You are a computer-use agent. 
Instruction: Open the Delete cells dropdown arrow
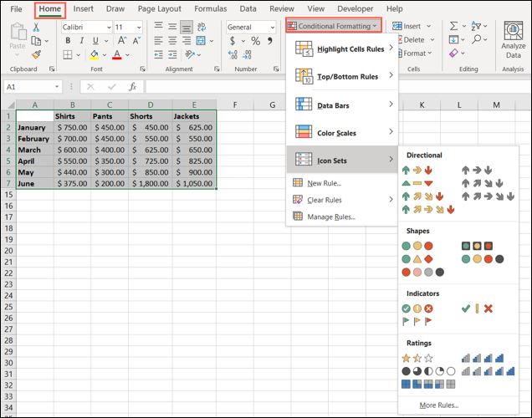click(x=432, y=39)
